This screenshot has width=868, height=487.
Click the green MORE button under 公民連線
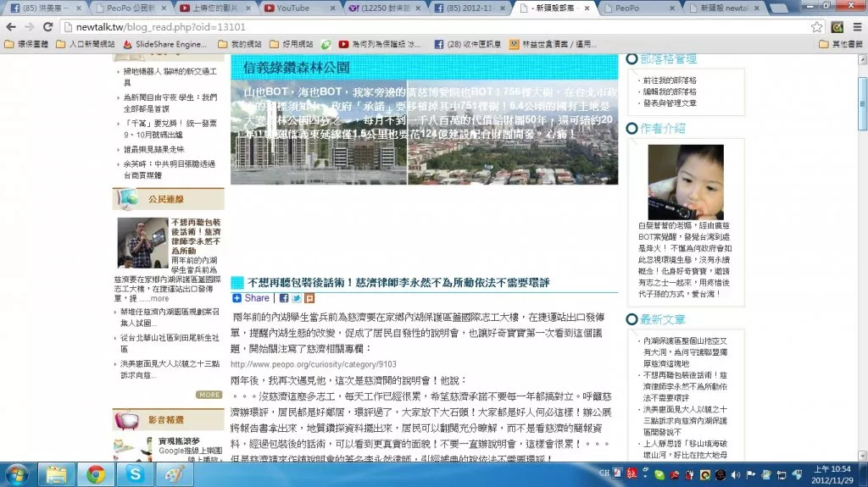209,395
